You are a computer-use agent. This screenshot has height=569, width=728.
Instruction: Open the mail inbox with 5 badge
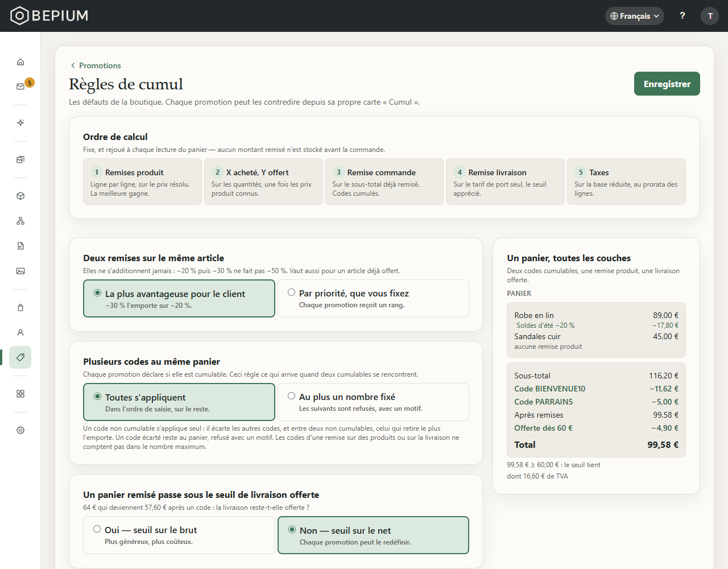(20, 86)
